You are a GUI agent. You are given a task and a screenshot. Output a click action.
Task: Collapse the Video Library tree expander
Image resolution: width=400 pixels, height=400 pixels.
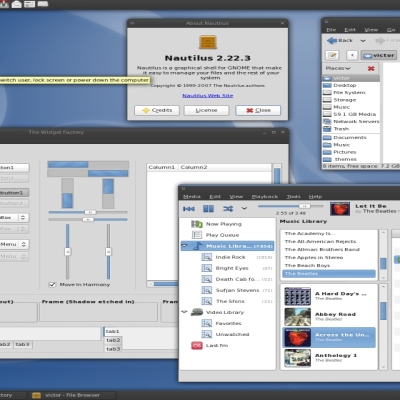click(x=184, y=312)
